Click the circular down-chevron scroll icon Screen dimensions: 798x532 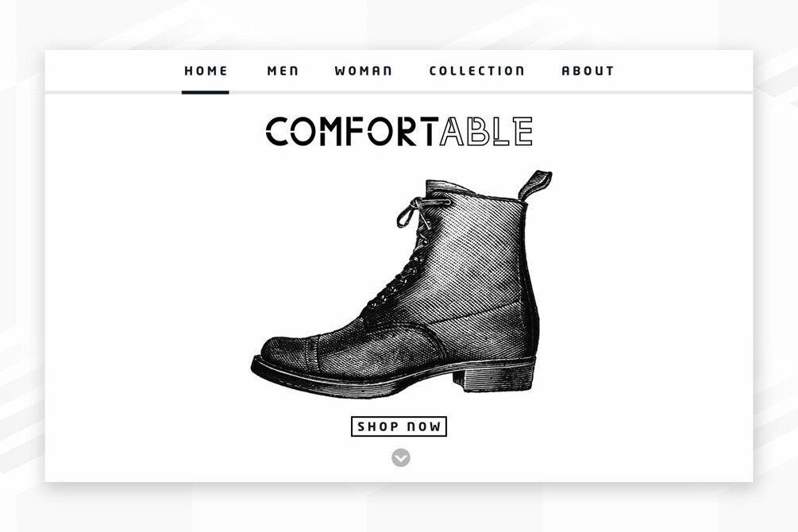(x=400, y=457)
